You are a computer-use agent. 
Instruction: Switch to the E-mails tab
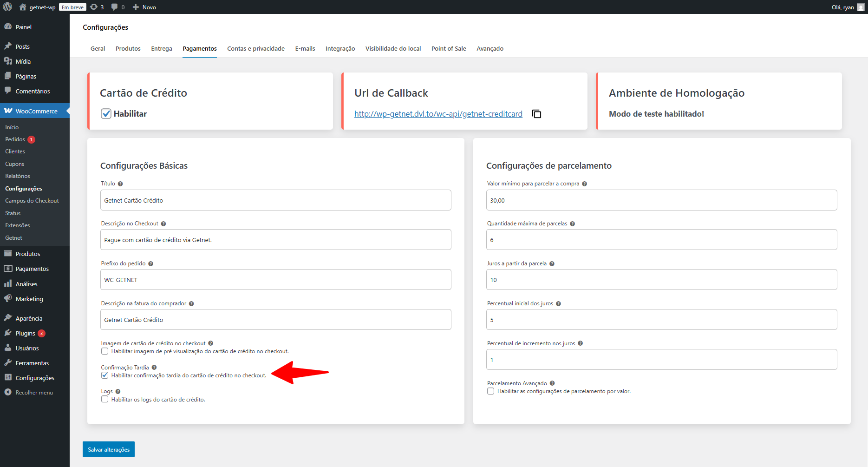305,48
